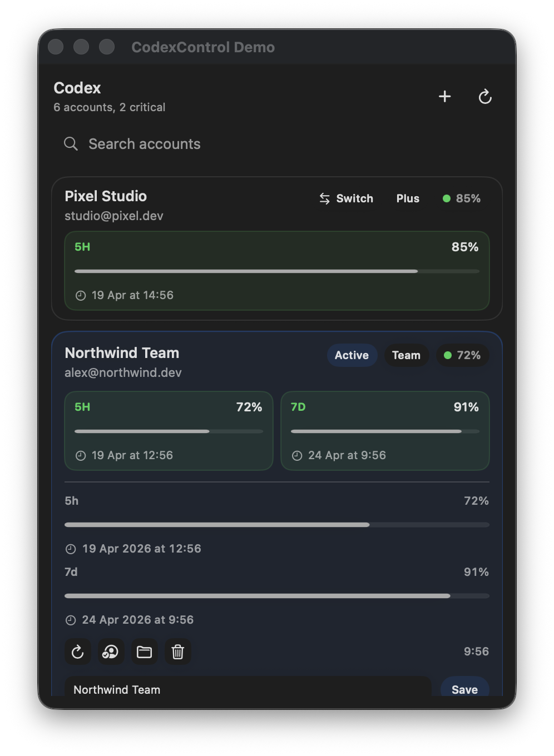
Task: Click the Search accounts input field
Action: tap(167, 143)
